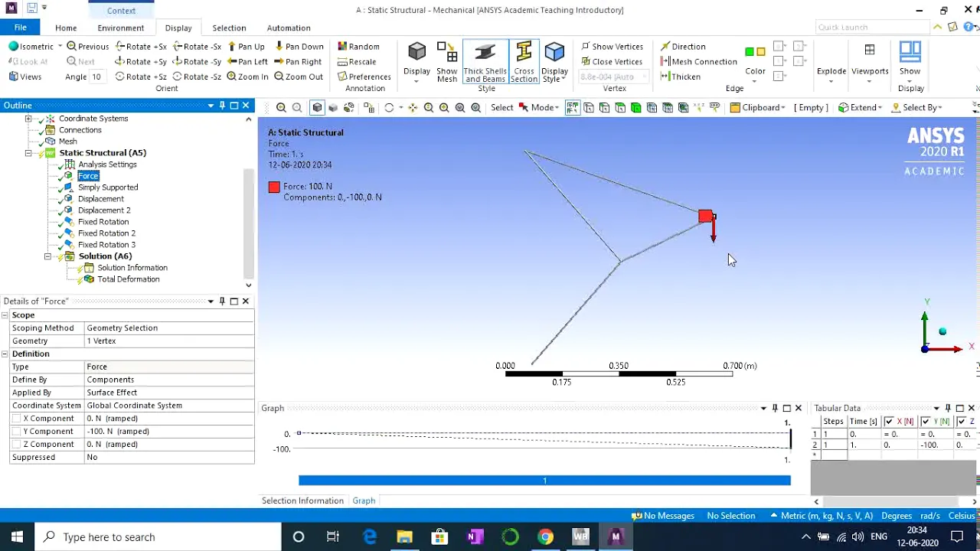Open the Select By dropdown
Viewport: 980px width, 551px height.
917,108
